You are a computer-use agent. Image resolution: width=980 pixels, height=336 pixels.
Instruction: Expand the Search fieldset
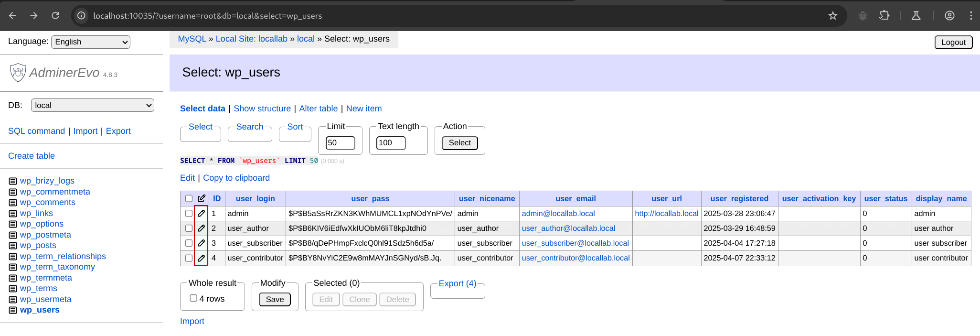(x=250, y=127)
